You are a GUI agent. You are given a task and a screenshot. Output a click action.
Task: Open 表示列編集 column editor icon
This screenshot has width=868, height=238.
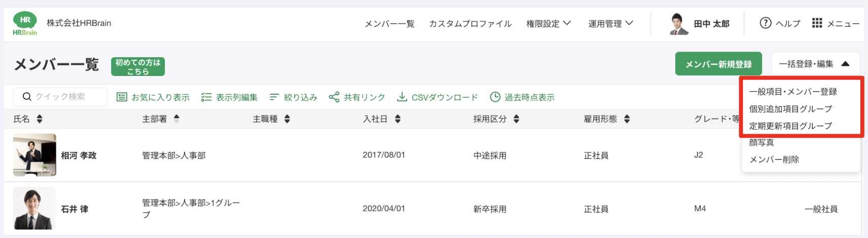(x=206, y=97)
